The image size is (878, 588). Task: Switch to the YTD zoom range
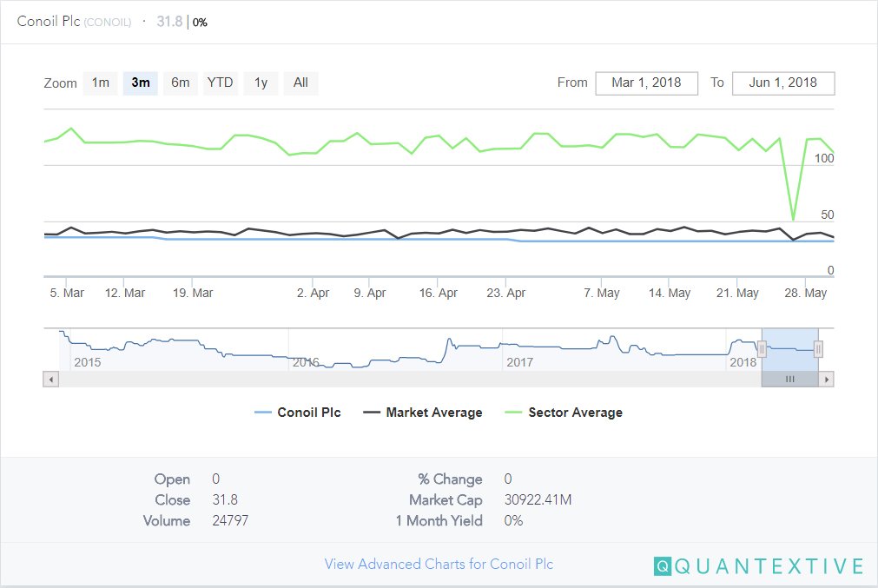220,83
